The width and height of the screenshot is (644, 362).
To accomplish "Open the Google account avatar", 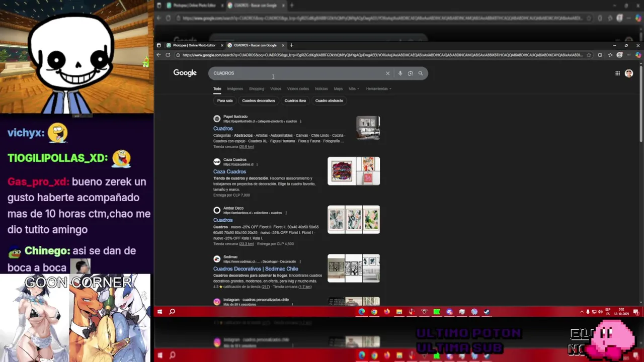I will coord(629,73).
